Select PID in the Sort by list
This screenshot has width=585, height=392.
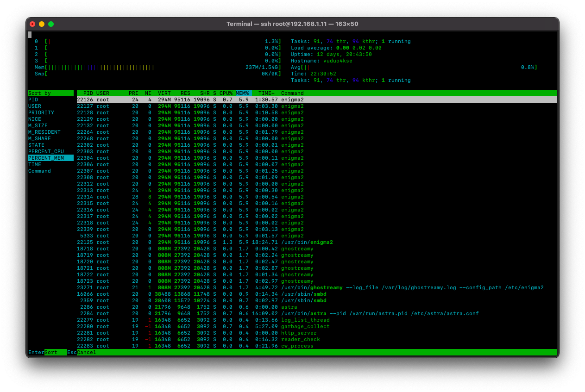[x=33, y=100]
